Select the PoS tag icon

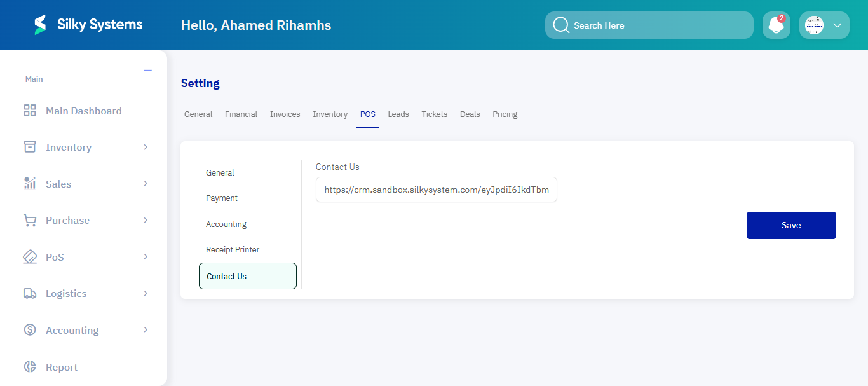click(x=29, y=256)
